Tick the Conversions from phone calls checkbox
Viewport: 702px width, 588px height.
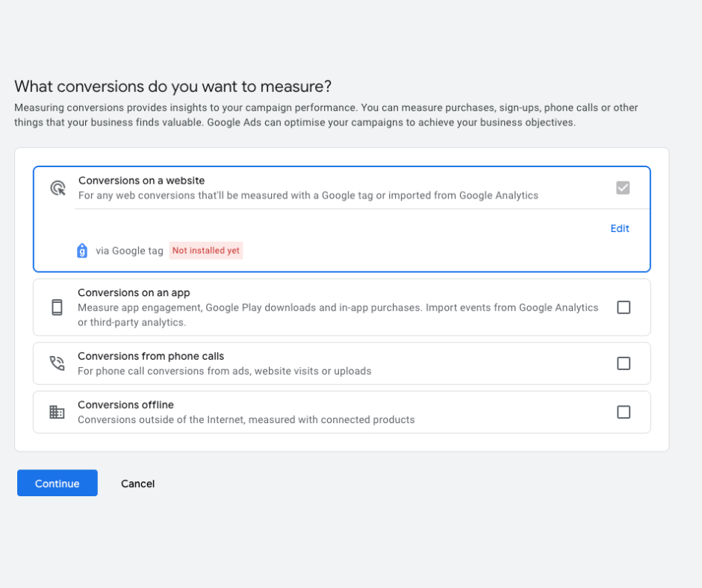tap(624, 363)
